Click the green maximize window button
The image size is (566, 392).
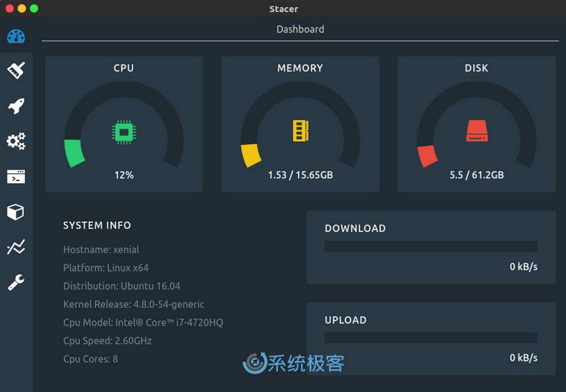pos(34,9)
